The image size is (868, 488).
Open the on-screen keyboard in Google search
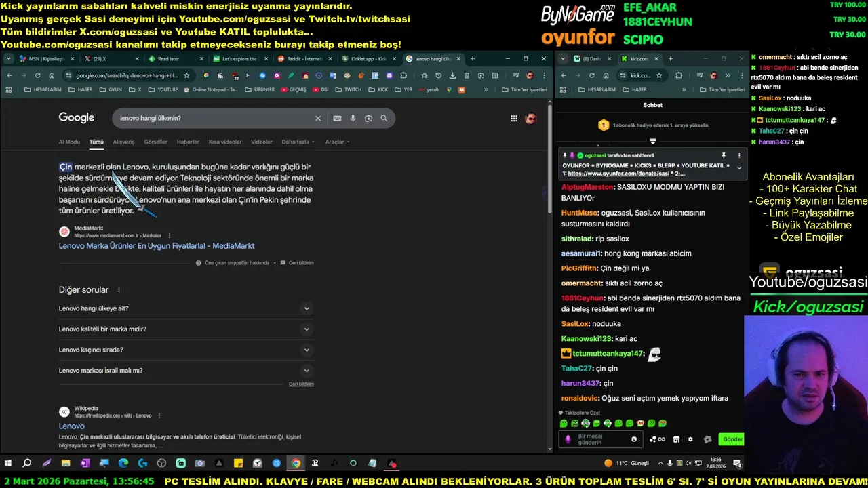(337, 118)
